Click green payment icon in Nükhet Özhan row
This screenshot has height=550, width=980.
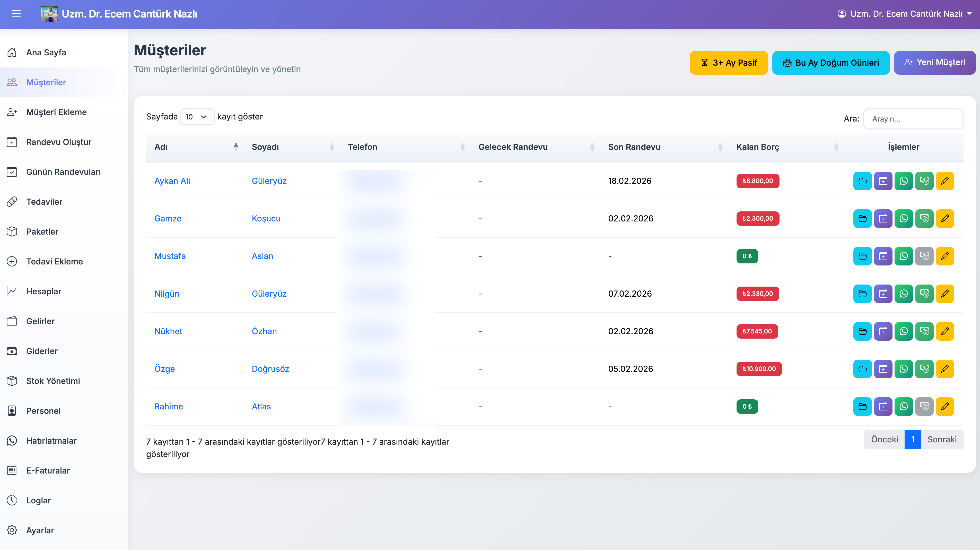924,331
